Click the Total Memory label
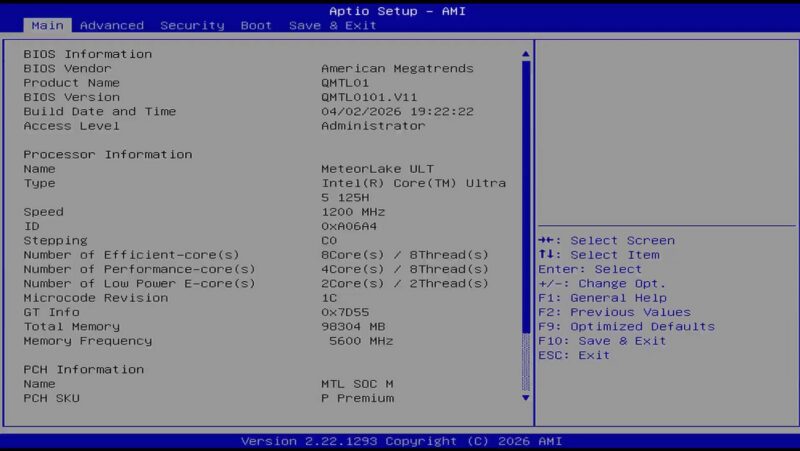This screenshot has width=800, height=451. [71, 327]
